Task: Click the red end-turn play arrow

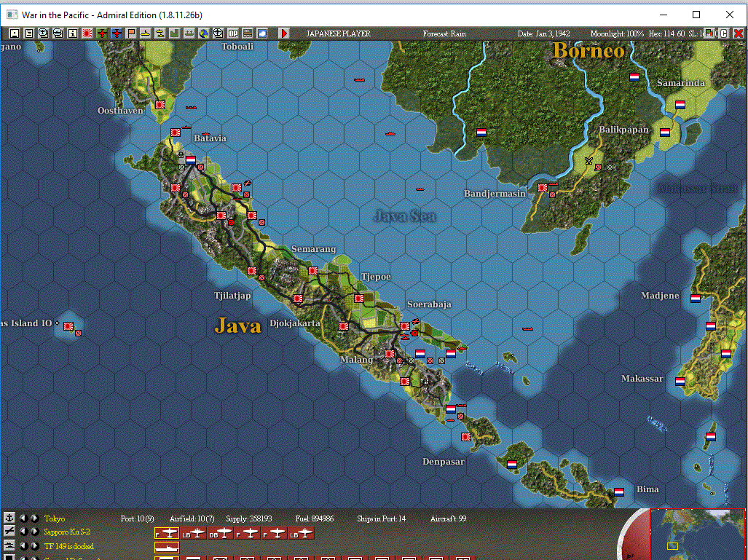Action: pos(284,33)
